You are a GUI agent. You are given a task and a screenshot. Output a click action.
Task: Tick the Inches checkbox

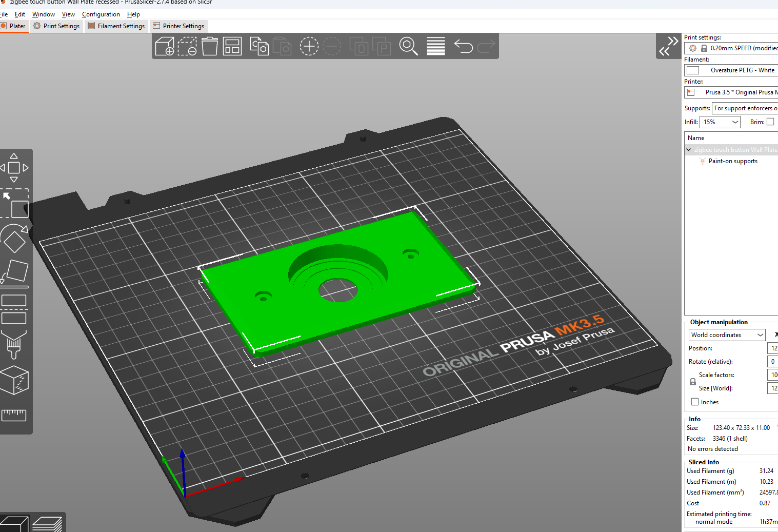[x=695, y=402]
